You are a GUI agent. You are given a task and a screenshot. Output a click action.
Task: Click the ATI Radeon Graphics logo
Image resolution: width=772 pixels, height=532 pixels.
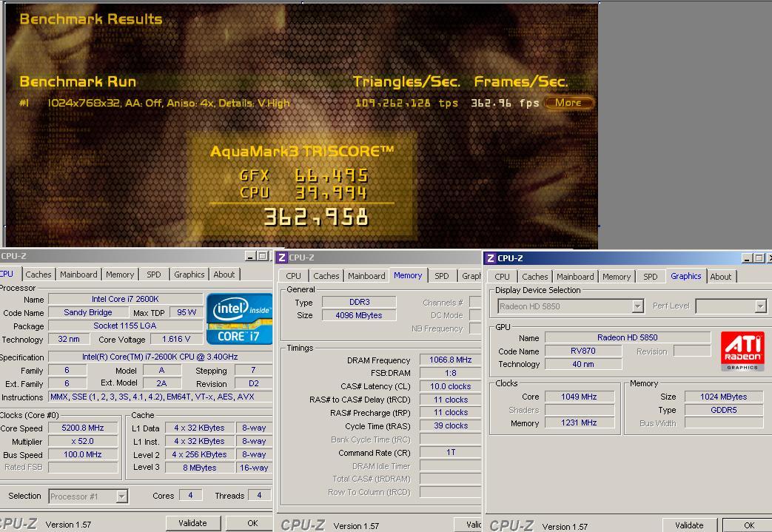742,351
